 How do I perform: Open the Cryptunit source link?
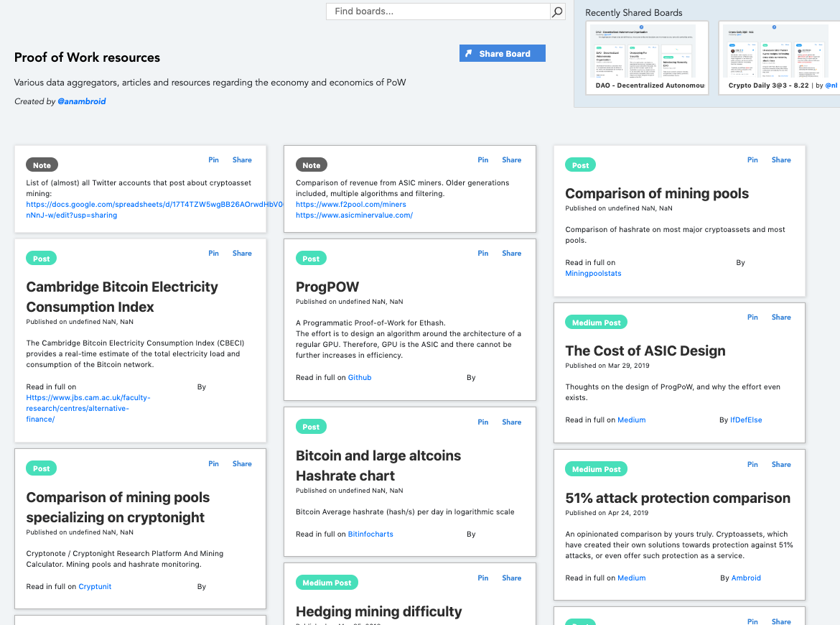click(x=95, y=587)
